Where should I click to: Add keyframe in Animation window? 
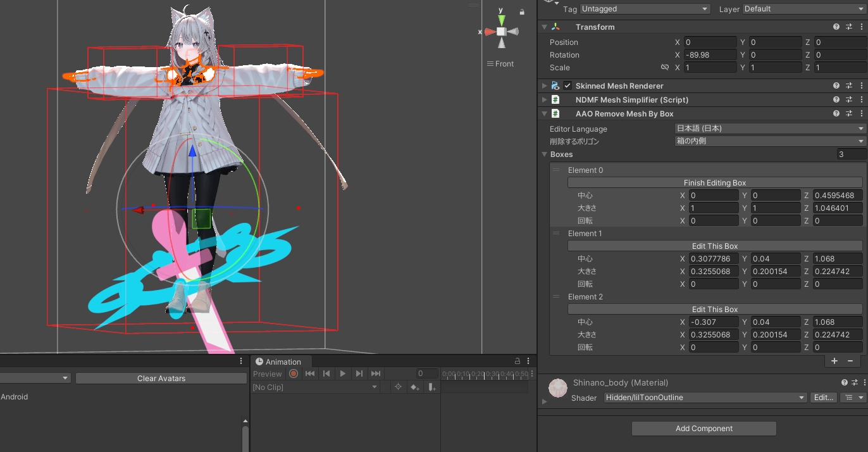click(x=415, y=387)
